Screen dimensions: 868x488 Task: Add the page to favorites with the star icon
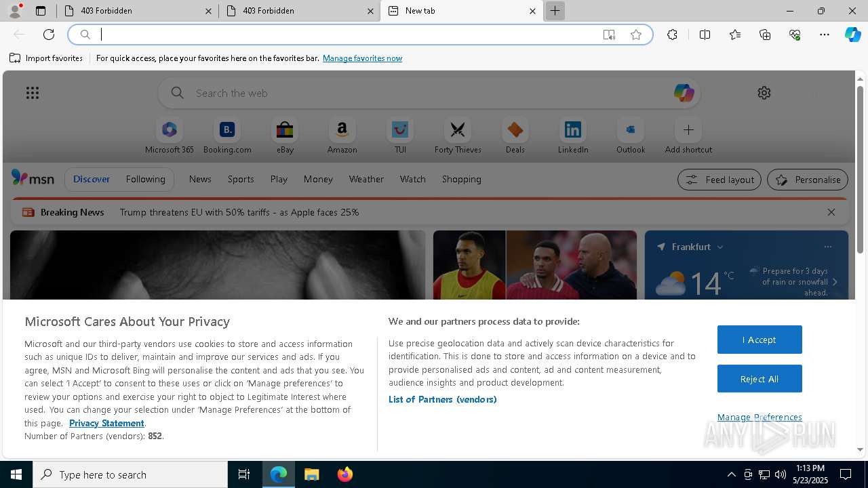coord(636,35)
